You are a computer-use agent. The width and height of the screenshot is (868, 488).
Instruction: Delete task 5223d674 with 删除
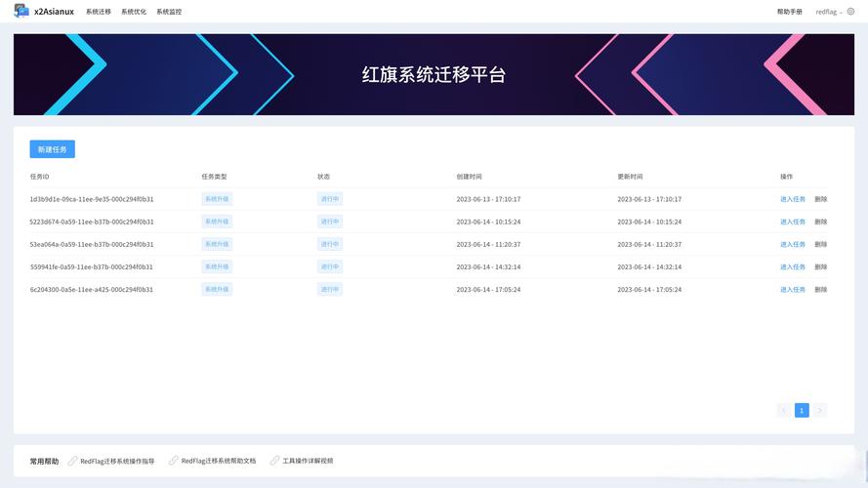click(x=821, y=222)
